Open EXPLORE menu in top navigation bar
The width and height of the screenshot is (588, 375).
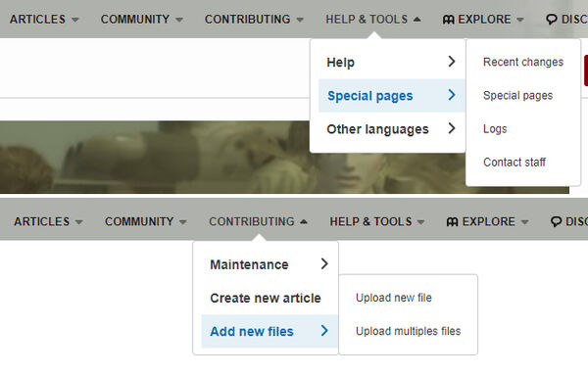click(483, 20)
